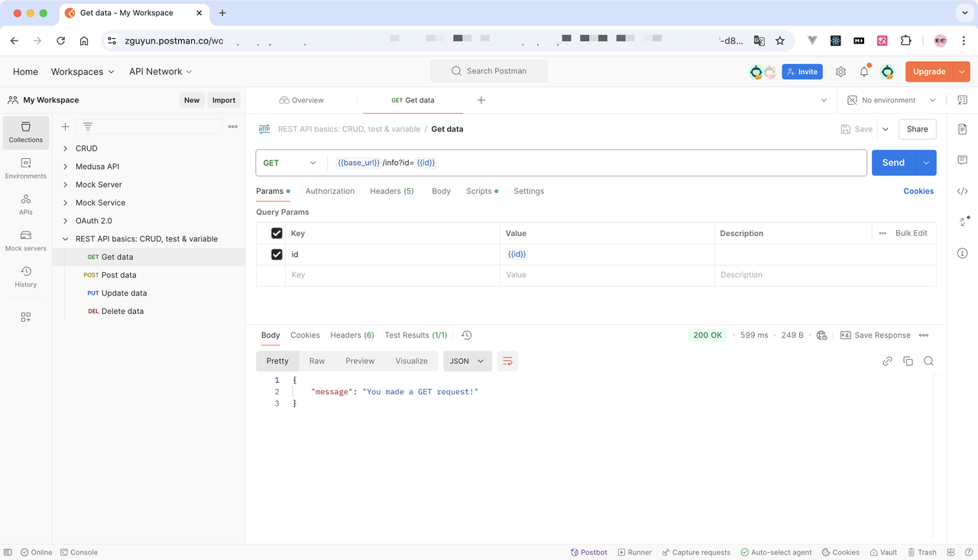Open the documentation icon in right sidebar
Viewport: 978px width, 560px height.
point(963,129)
